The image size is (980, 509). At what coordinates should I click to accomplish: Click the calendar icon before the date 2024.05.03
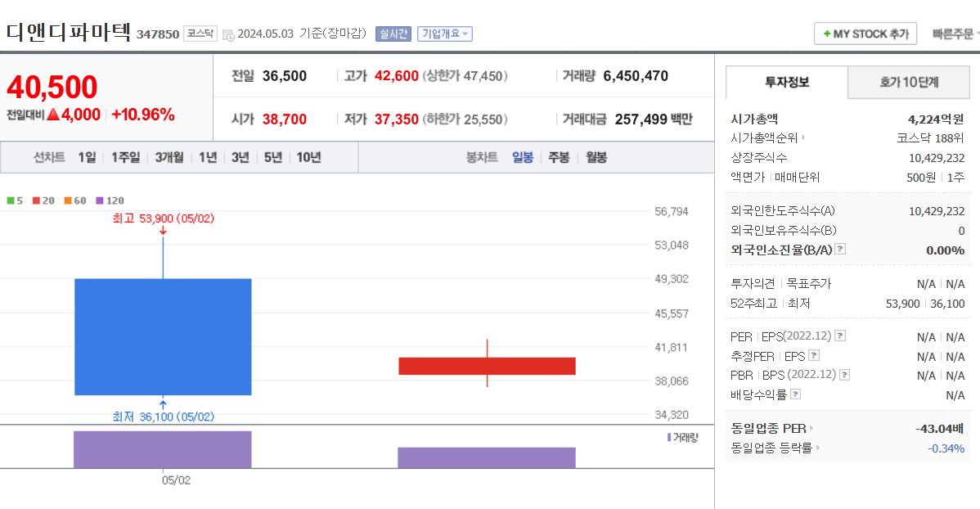[228, 35]
